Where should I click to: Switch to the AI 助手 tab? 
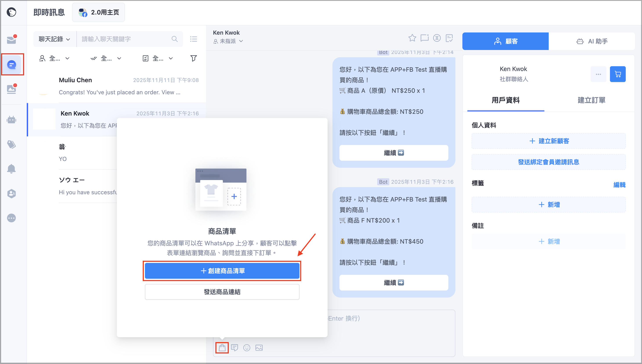tap(592, 41)
